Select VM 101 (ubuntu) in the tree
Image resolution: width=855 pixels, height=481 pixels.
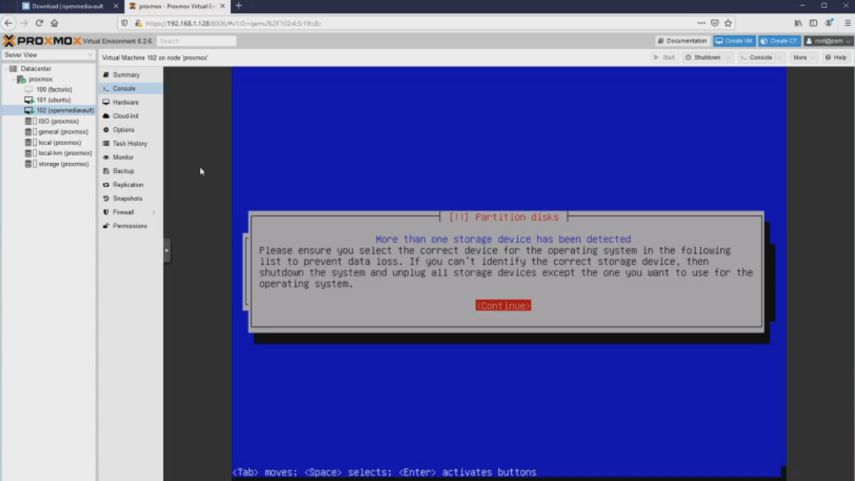[x=53, y=100]
